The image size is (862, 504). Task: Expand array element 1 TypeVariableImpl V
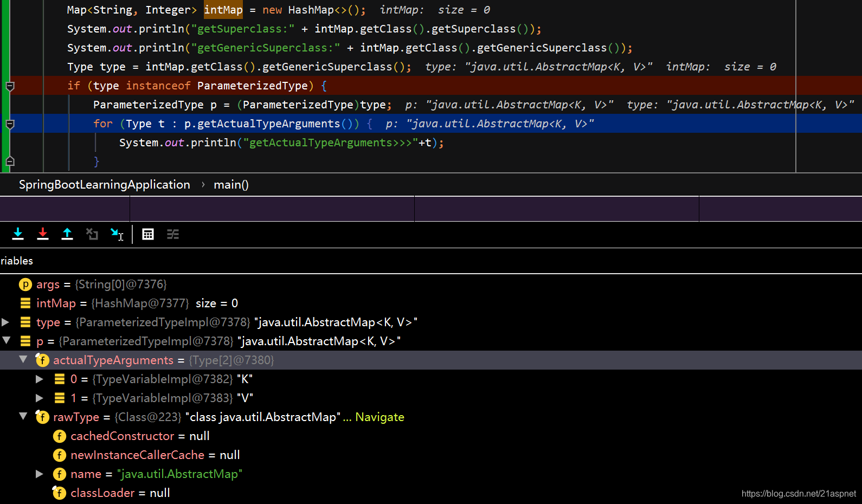tap(39, 398)
